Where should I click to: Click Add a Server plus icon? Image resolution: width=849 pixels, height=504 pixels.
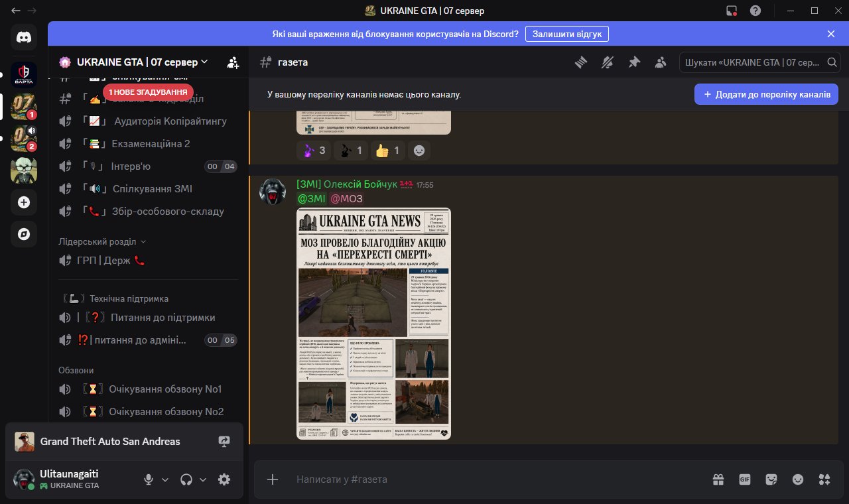[24, 202]
